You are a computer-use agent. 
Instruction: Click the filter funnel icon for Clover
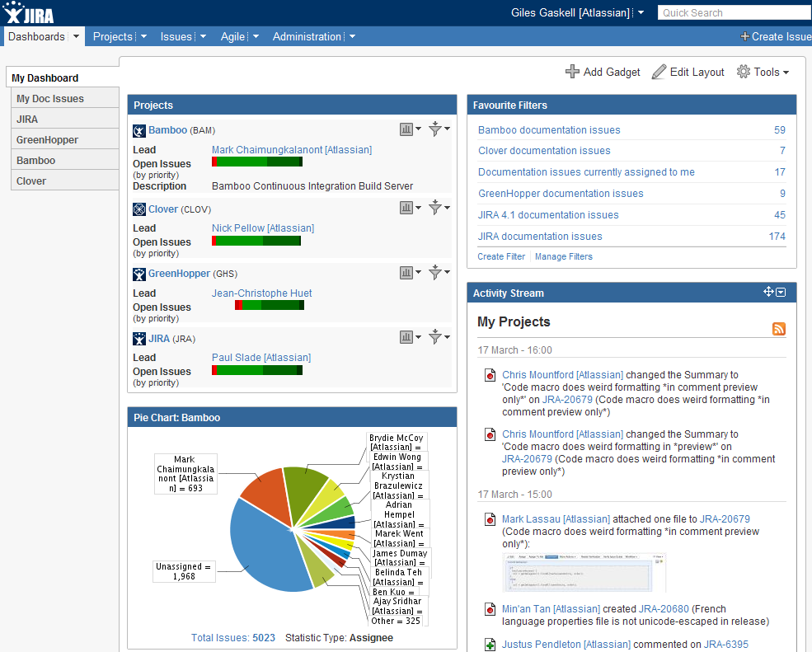coord(434,207)
